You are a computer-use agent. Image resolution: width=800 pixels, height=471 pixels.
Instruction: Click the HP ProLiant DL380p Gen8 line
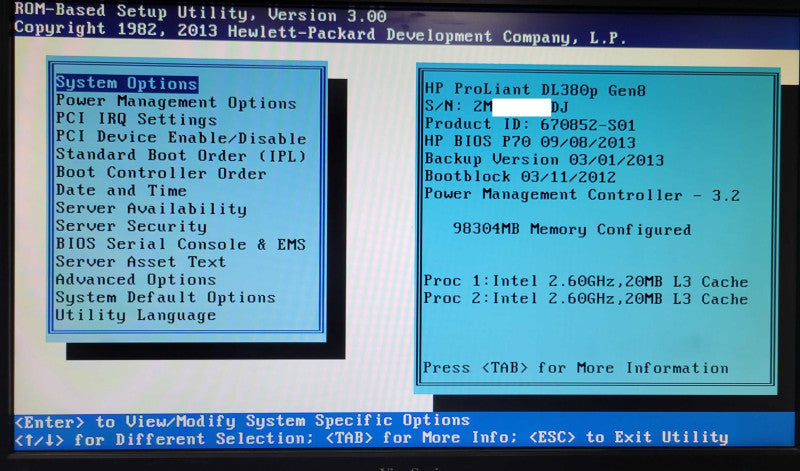tap(535, 90)
